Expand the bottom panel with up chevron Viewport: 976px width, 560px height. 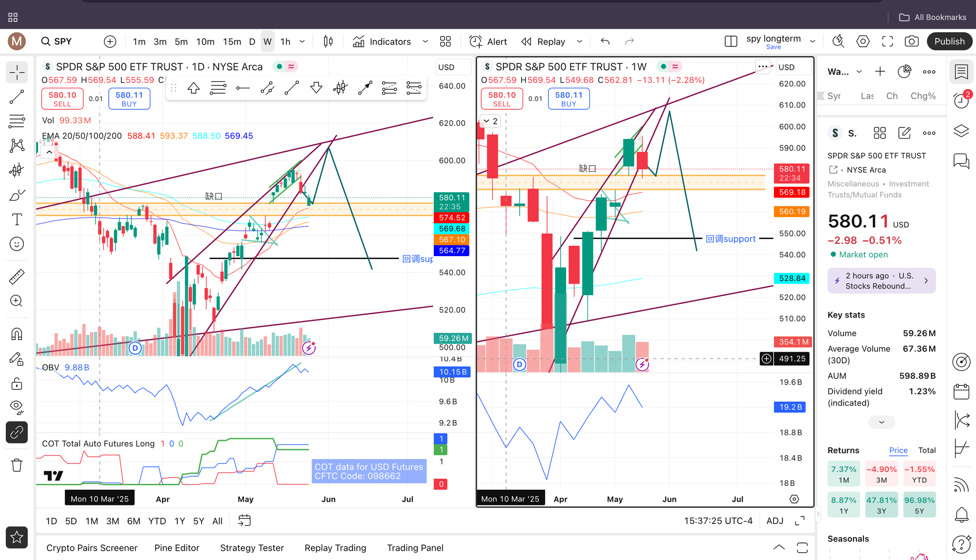click(x=779, y=547)
